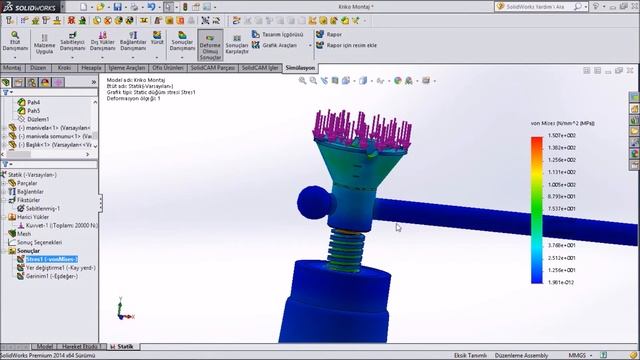Image resolution: width=640 pixels, height=360 pixels.
Task: Open Etüt Danışmanı study advisor
Action: 15,41
